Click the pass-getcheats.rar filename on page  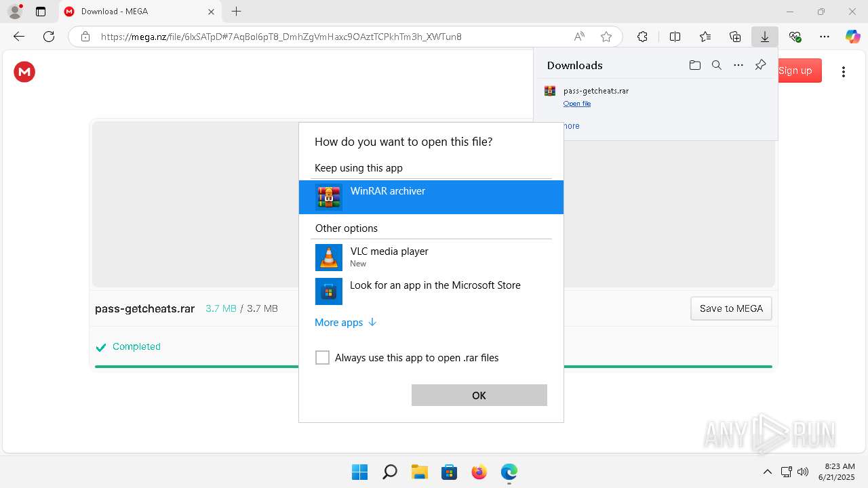point(145,308)
